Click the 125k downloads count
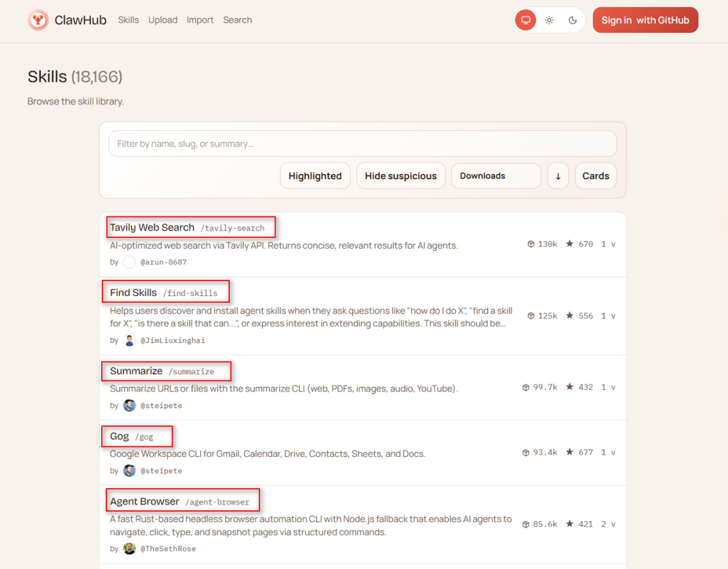 click(547, 316)
